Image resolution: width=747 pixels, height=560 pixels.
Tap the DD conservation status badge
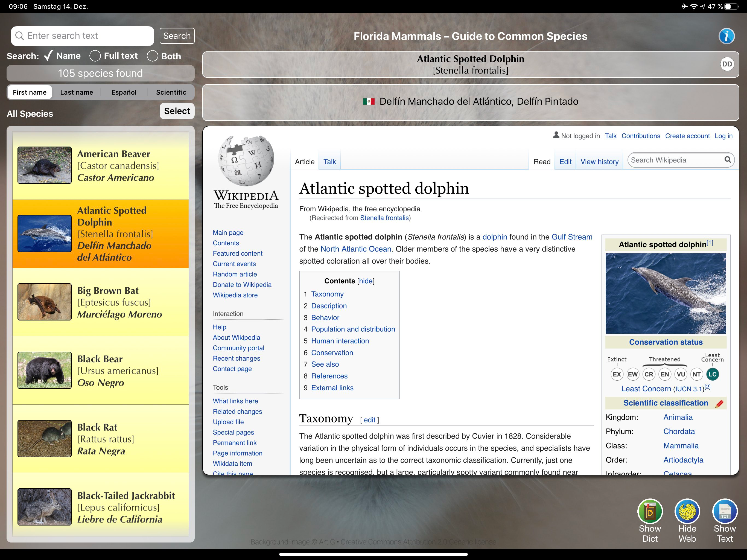(x=727, y=64)
